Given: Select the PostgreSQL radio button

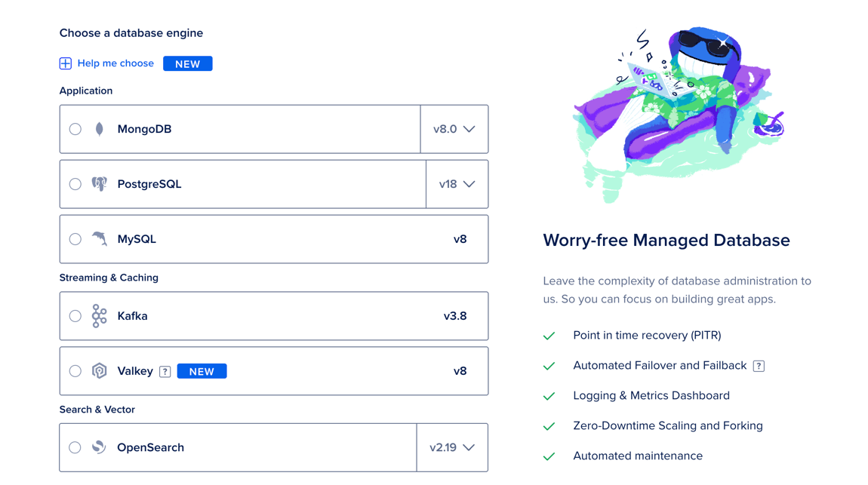Looking at the screenshot, I should [x=75, y=183].
